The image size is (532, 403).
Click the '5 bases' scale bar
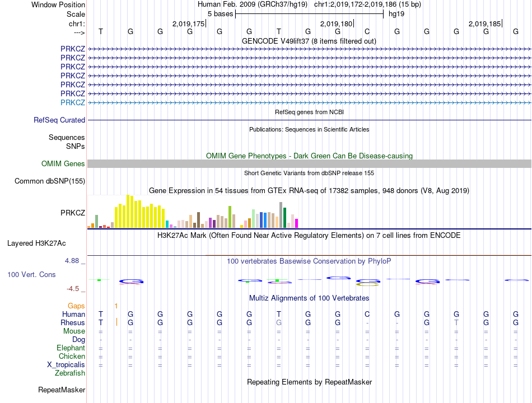[x=309, y=14]
